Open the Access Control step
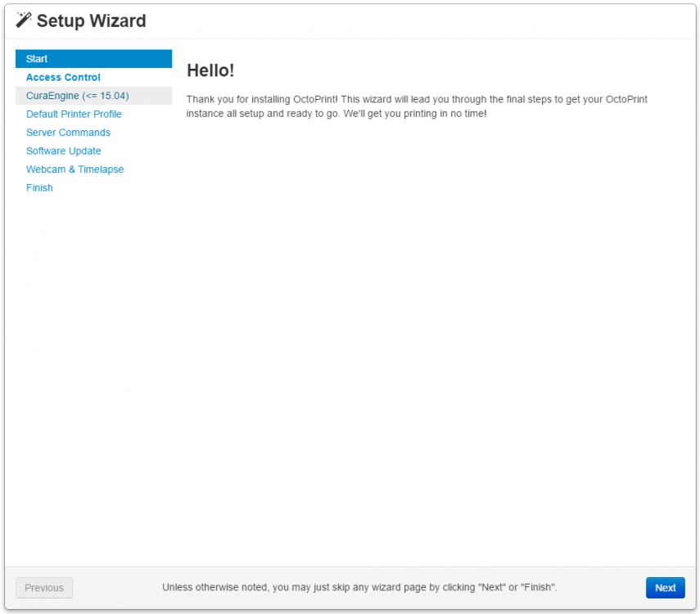 click(x=94, y=77)
